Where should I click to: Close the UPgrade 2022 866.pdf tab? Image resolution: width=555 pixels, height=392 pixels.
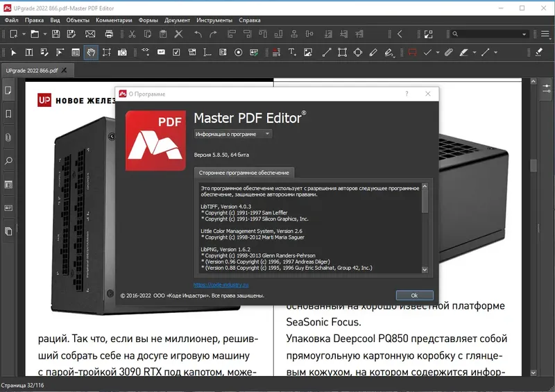click(64, 71)
